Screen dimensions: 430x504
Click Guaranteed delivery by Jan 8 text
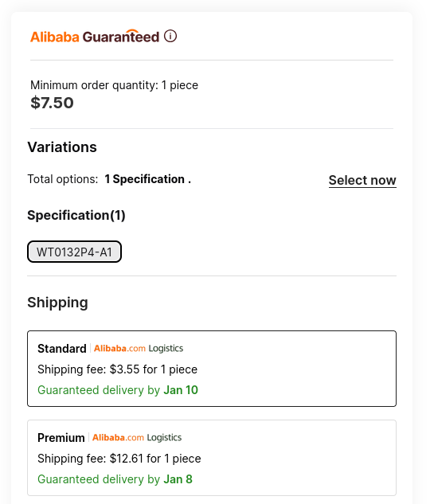115,479
